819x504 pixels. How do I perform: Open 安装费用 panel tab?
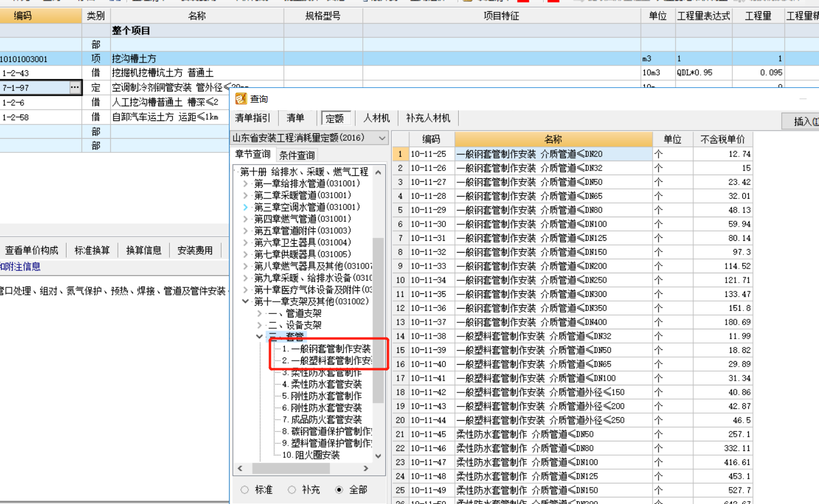(x=195, y=250)
